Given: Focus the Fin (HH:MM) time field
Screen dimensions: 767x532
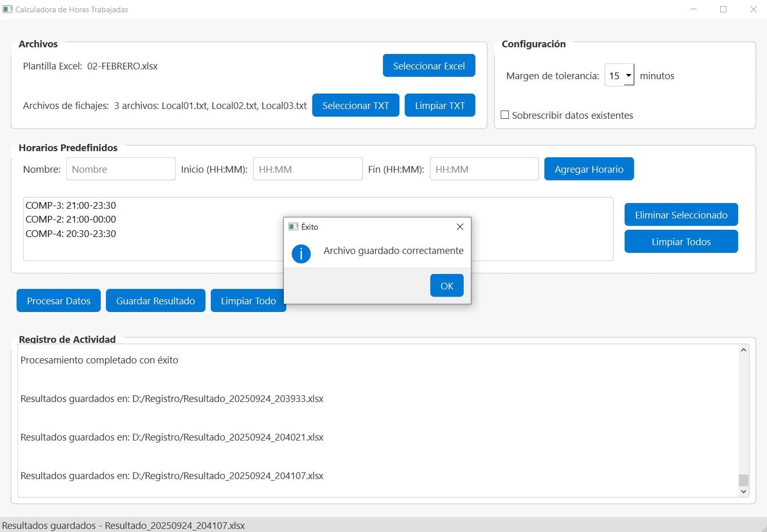Looking at the screenshot, I should coord(484,169).
